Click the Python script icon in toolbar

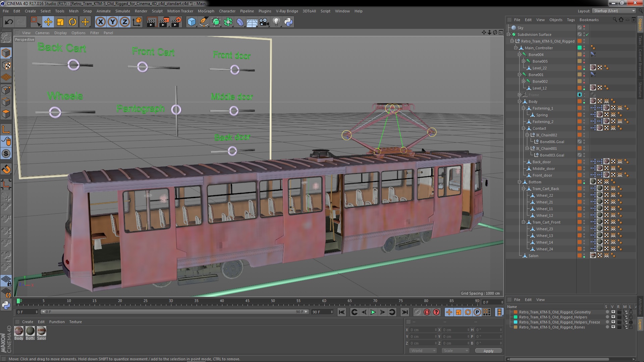(288, 22)
